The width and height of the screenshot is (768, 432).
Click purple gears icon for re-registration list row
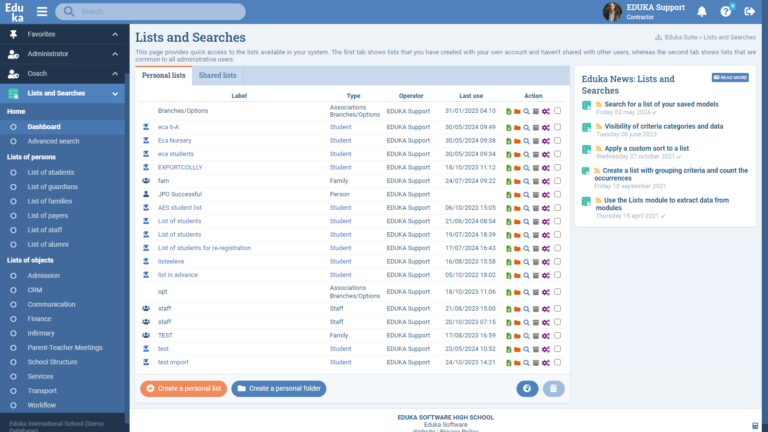pyautogui.click(x=546, y=248)
